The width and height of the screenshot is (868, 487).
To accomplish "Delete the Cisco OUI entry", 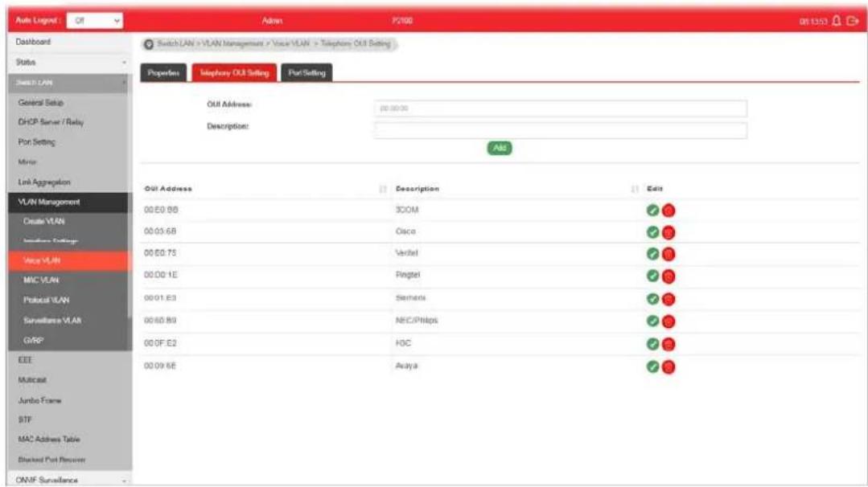I will 668,233.
